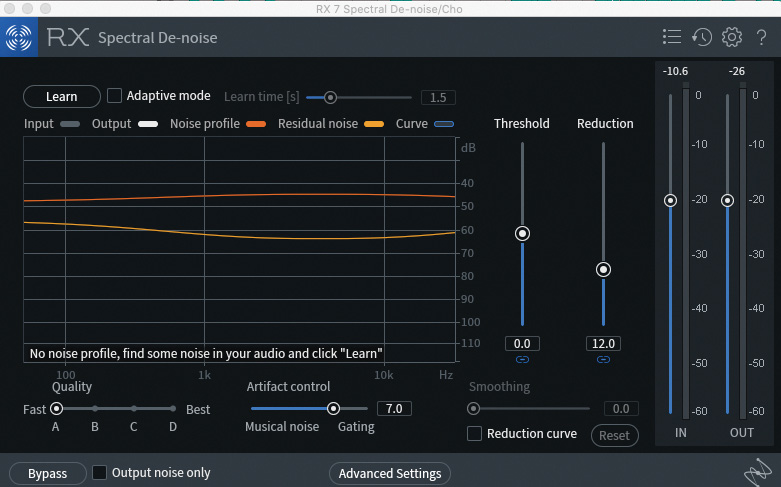Screen dimensions: 781x487
Task: Click the iZotope RX logo icon
Action: 19,37
